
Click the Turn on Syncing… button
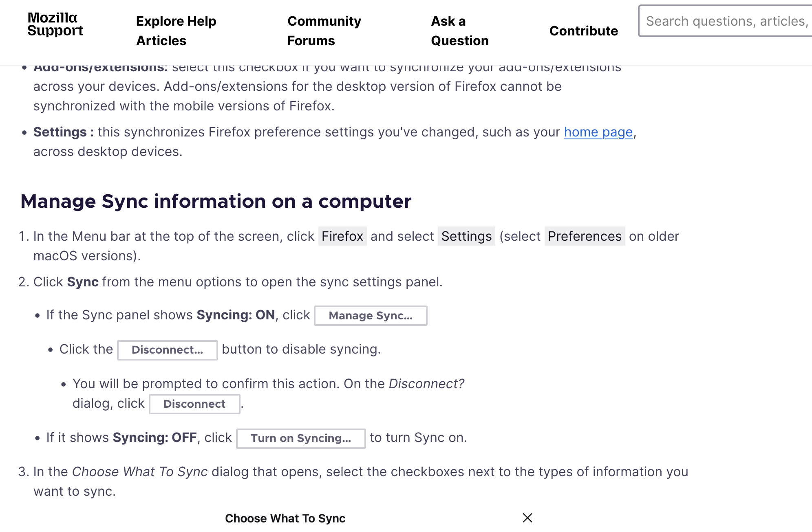300,438
